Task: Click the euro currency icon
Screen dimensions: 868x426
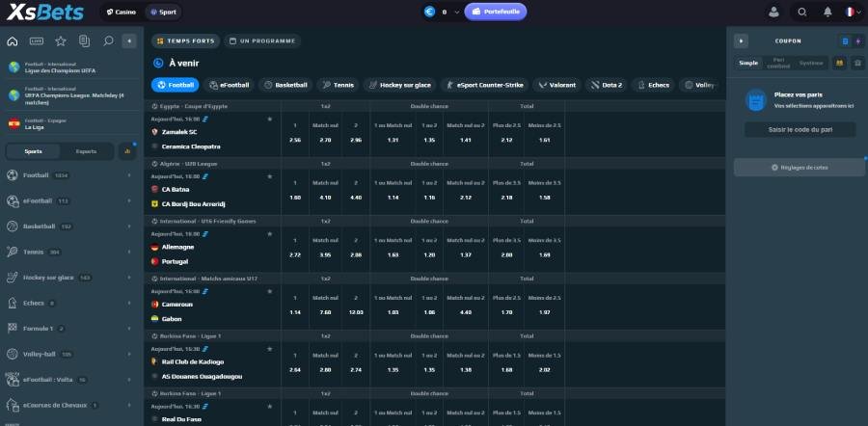Action: pos(430,12)
